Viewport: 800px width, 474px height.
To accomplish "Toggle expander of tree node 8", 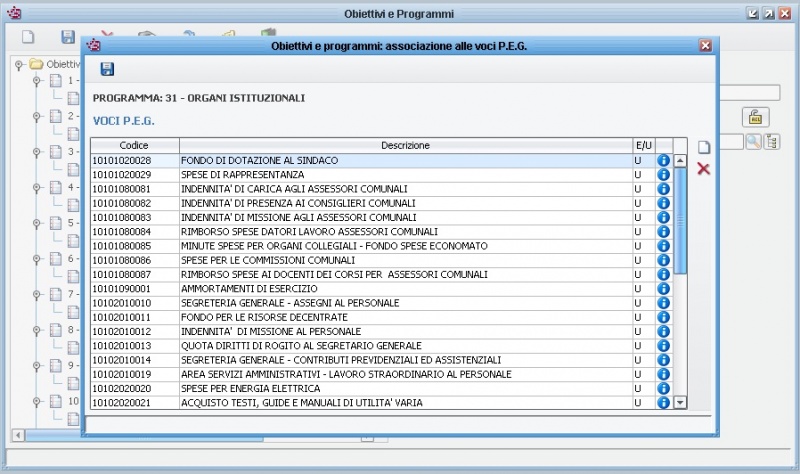I will (37, 330).
